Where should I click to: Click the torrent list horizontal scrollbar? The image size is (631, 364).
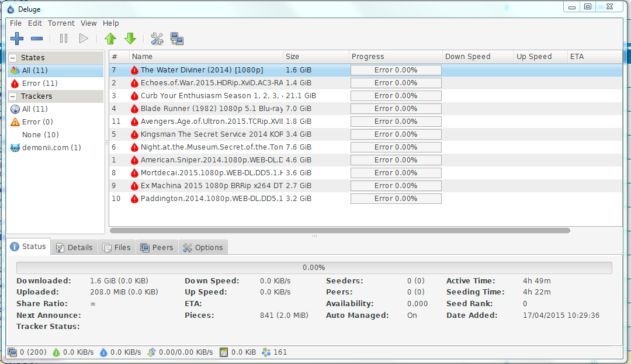click(340, 230)
